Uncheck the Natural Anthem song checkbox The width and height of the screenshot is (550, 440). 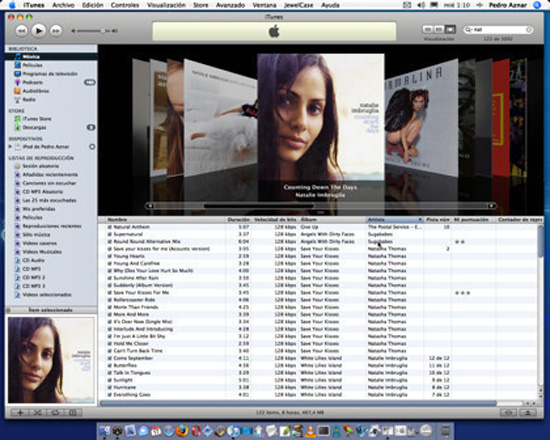pyautogui.click(x=109, y=227)
